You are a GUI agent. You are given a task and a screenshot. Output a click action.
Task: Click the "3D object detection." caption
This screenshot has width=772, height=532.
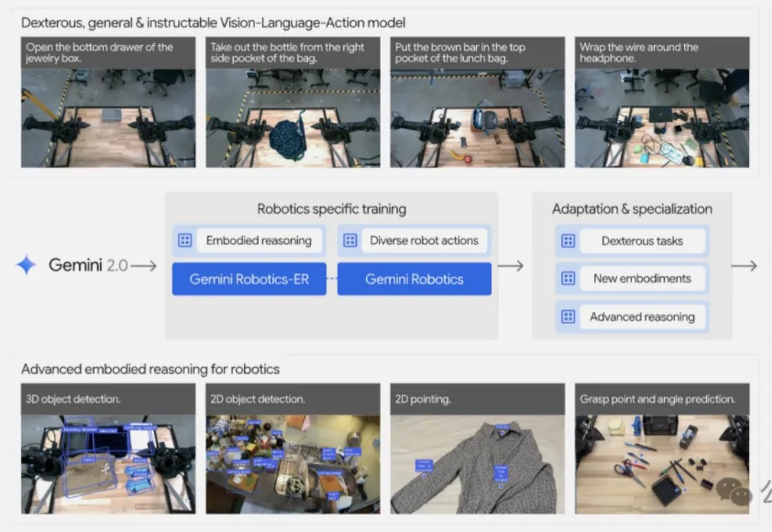point(73,399)
